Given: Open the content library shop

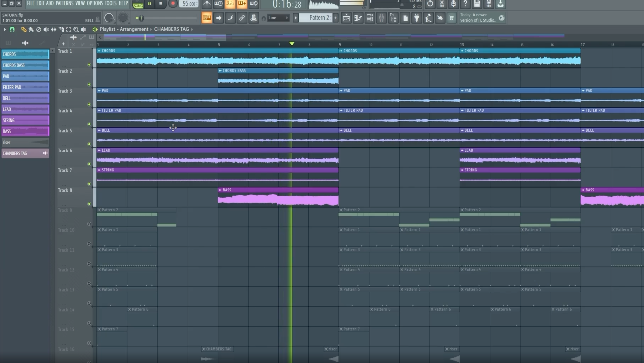Looking at the screenshot, I should coord(451,18).
